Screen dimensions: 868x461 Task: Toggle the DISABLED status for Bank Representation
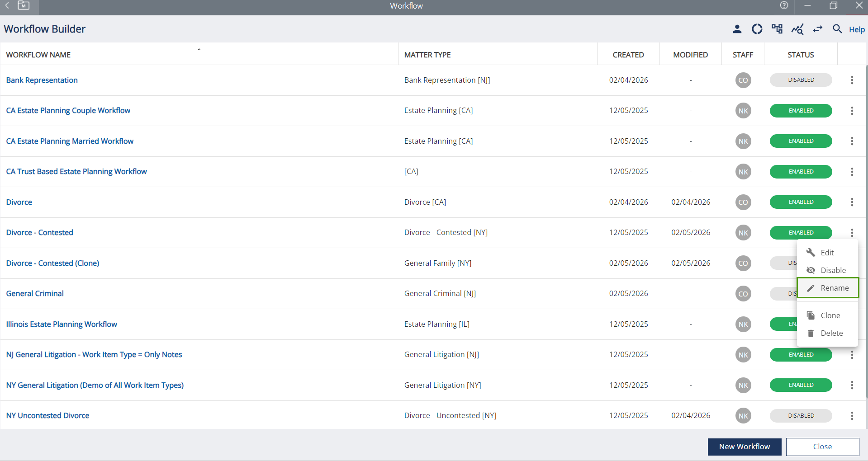click(x=801, y=80)
